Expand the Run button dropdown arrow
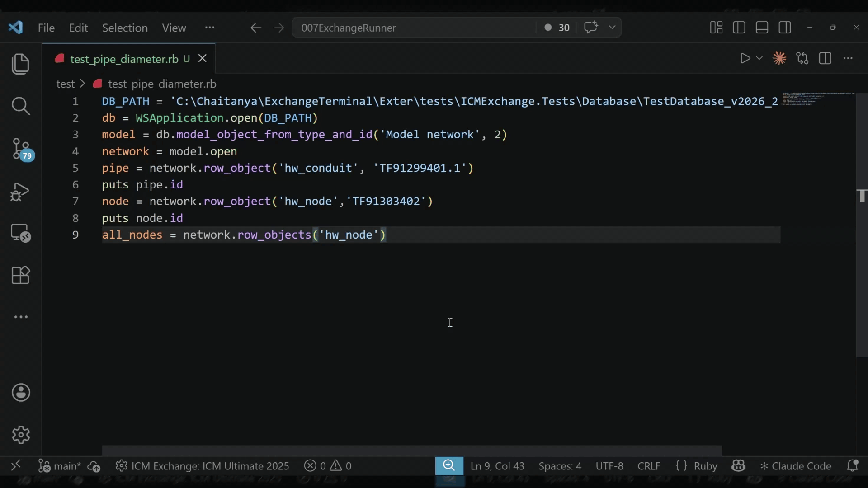The width and height of the screenshot is (868, 488). 759,58
